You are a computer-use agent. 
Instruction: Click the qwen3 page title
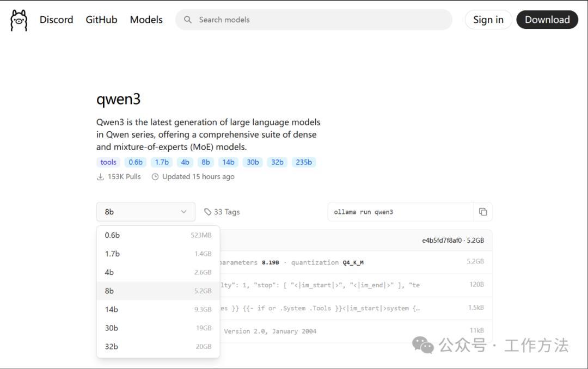[x=118, y=100]
